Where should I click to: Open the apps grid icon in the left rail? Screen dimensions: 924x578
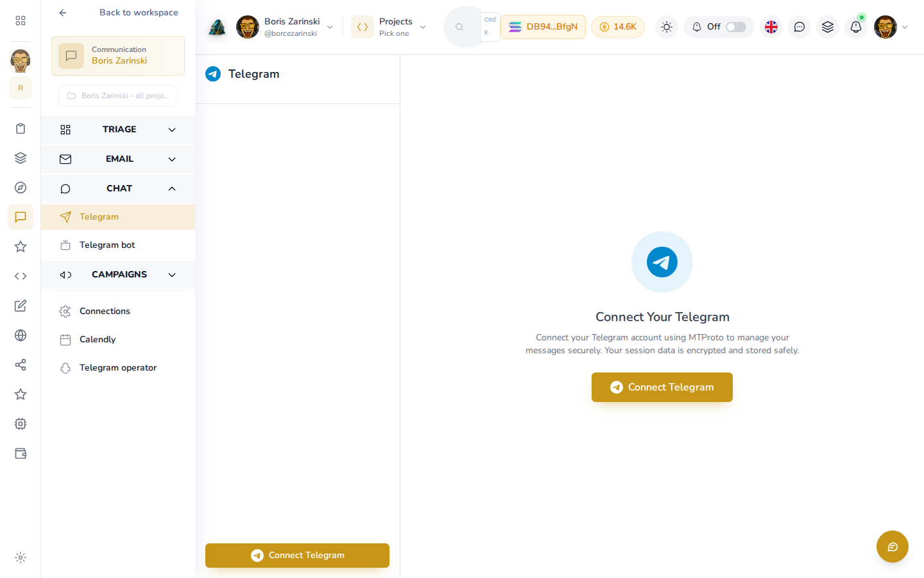pyautogui.click(x=21, y=21)
